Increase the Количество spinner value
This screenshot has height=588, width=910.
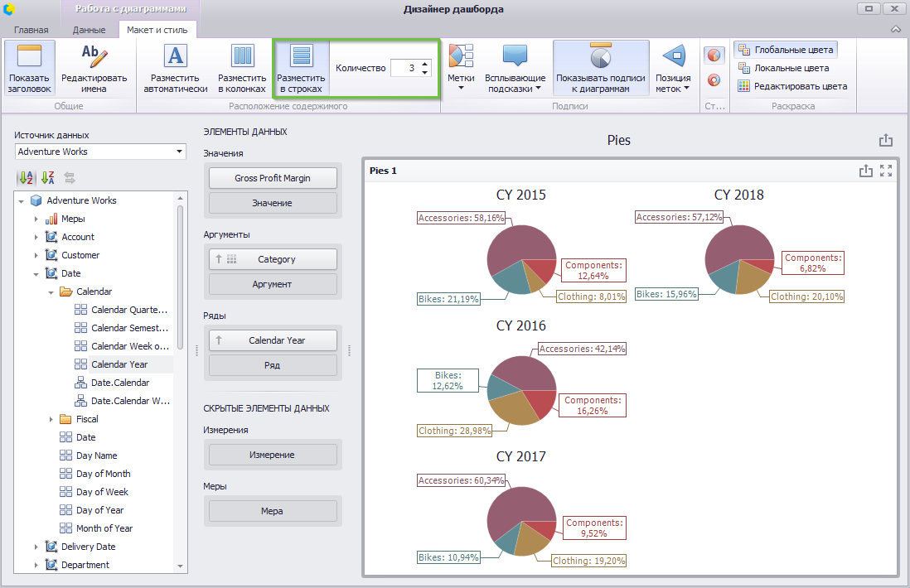click(x=425, y=64)
